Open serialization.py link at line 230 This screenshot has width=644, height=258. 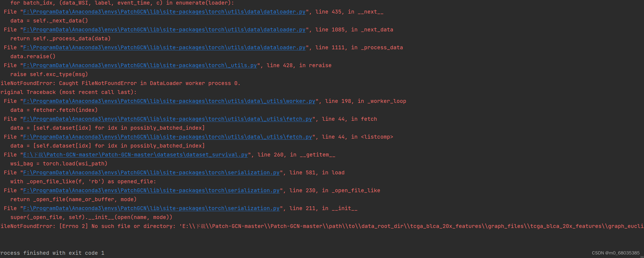[x=151, y=190]
